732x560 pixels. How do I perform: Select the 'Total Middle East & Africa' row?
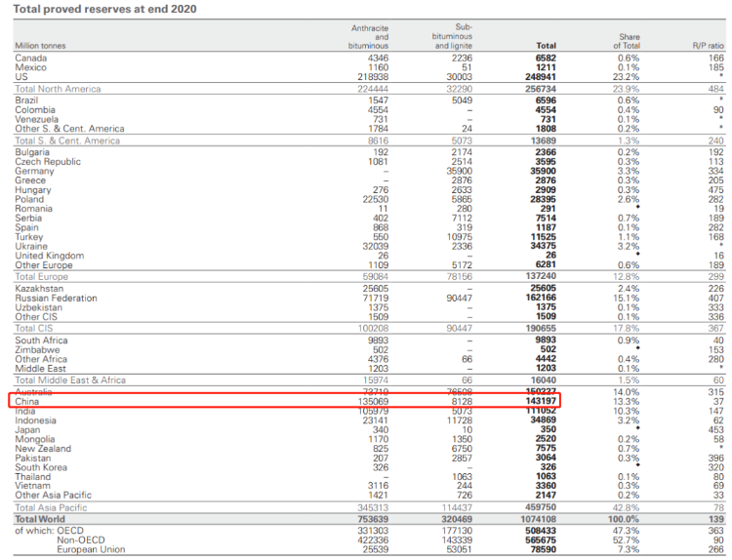(x=70, y=380)
